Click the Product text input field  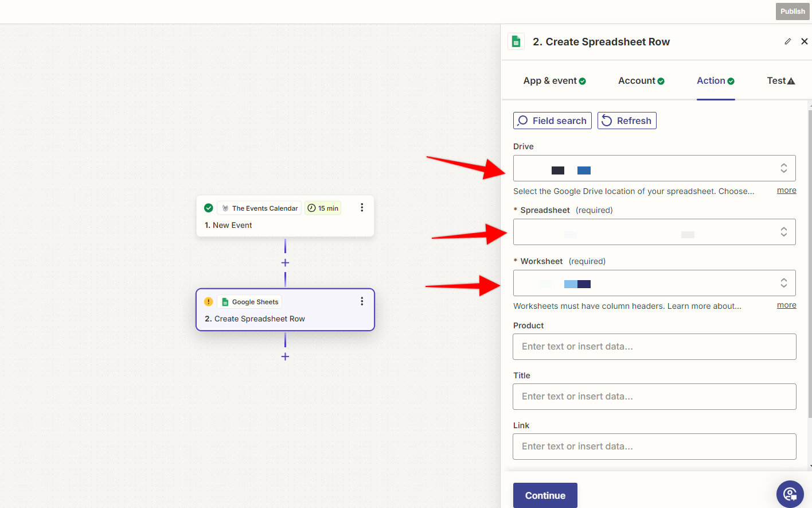[654, 347]
